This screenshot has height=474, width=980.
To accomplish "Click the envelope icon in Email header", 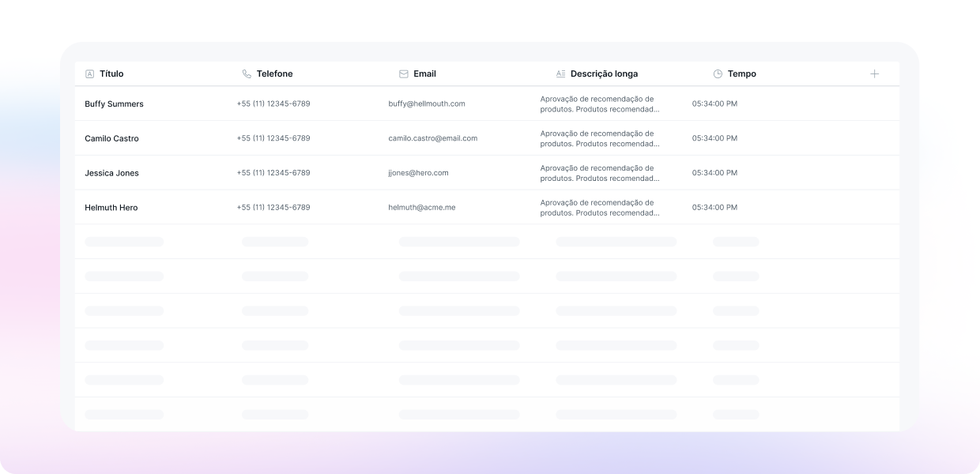I will [x=404, y=74].
